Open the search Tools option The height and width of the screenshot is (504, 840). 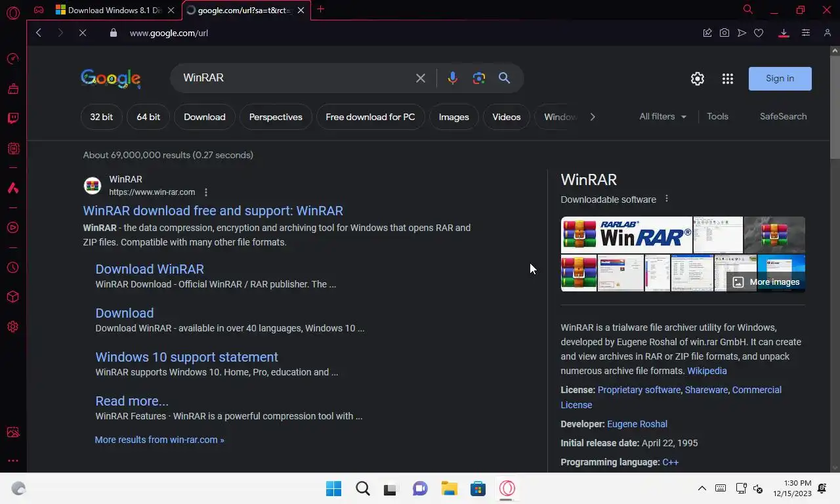pos(717,116)
